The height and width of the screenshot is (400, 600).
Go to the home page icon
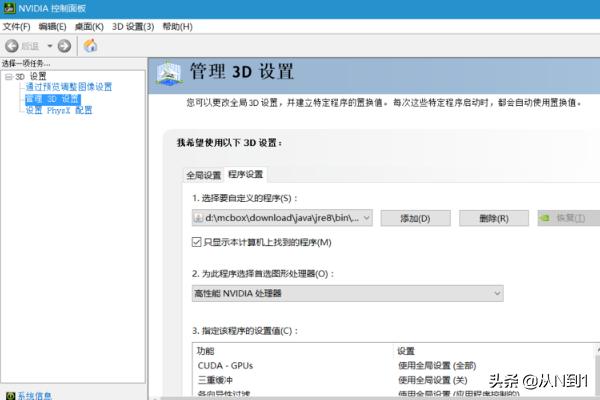(90, 46)
